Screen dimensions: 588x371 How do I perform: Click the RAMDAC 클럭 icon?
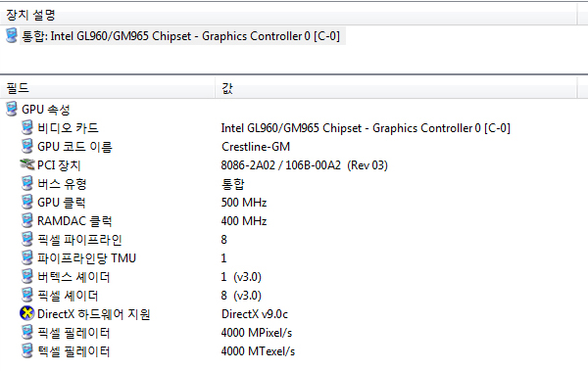tap(27, 220)
